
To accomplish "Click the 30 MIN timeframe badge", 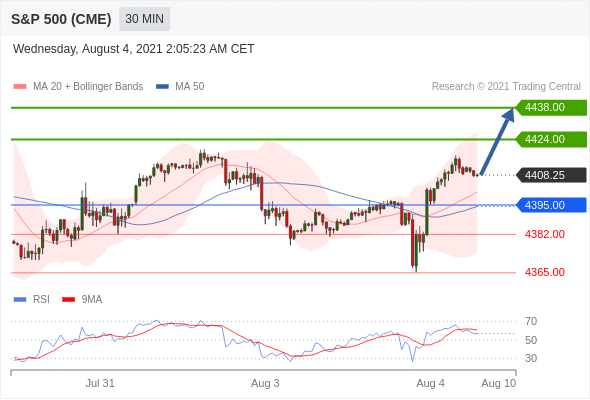I will (144, 19).
